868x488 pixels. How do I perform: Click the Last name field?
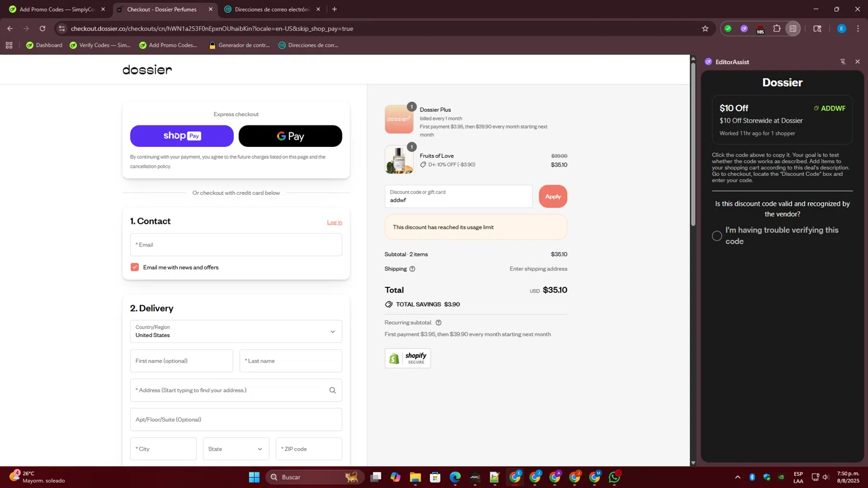click(290, 361)
